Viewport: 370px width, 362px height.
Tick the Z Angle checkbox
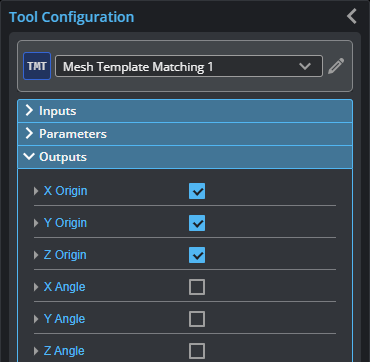197,351
